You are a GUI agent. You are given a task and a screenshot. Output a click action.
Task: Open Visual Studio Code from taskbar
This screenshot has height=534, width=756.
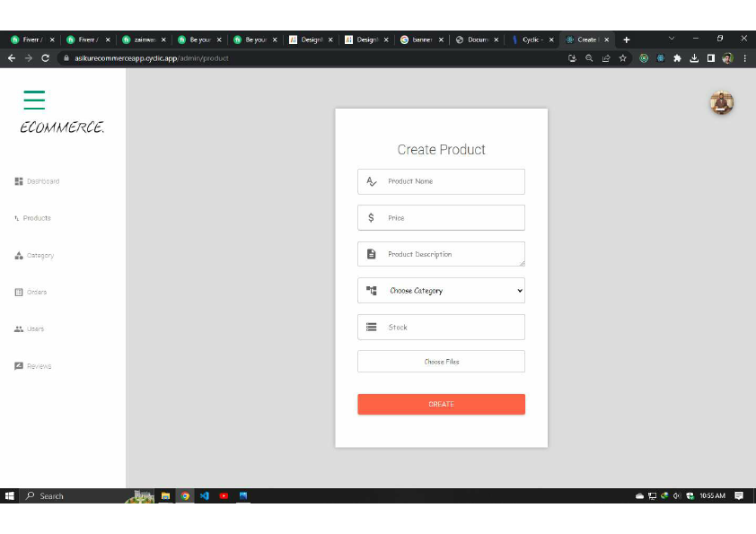tap(205, 496)
